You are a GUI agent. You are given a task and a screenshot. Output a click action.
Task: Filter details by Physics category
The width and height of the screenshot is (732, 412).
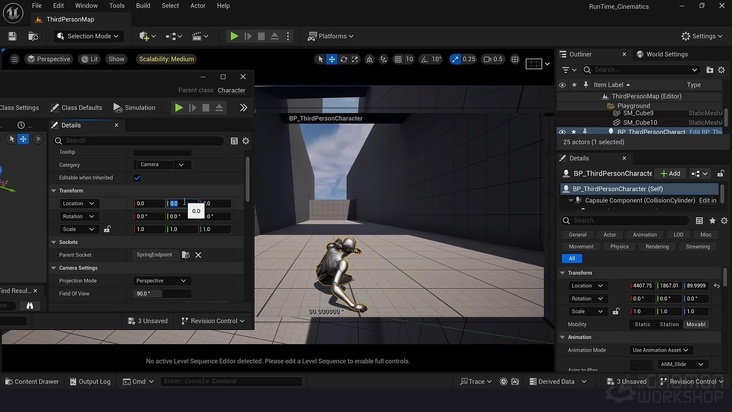(x=619, y=246)
